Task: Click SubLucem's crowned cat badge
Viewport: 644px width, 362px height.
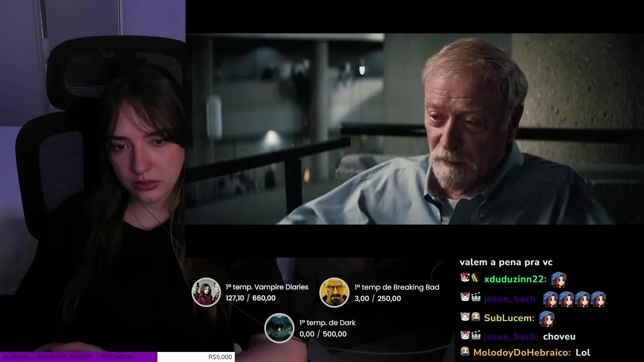Action: [x=465, y=317]
